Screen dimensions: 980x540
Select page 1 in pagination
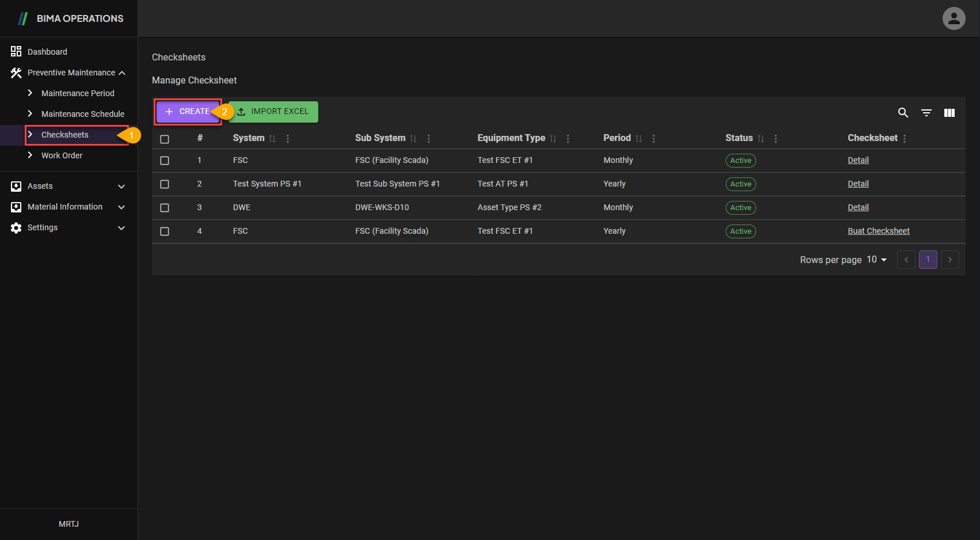click(928, 260)
